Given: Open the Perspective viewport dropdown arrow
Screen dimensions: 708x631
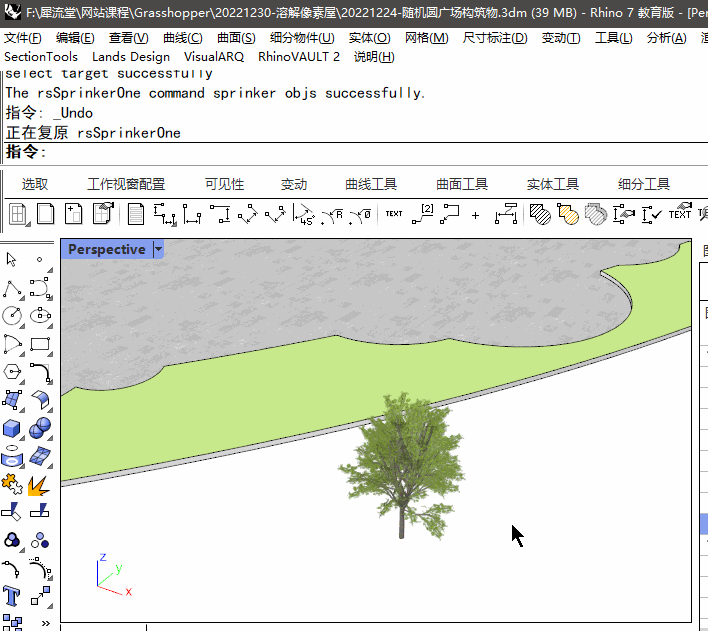Looking at the screenshot, I should (x=159, y=250).
